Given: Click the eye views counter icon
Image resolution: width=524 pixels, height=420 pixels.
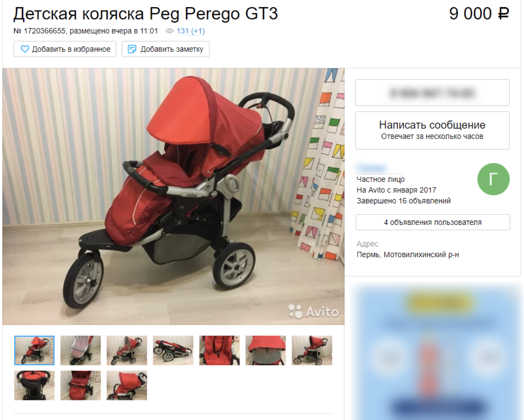Looking at the screenshot, I should [x=170, y=31].
